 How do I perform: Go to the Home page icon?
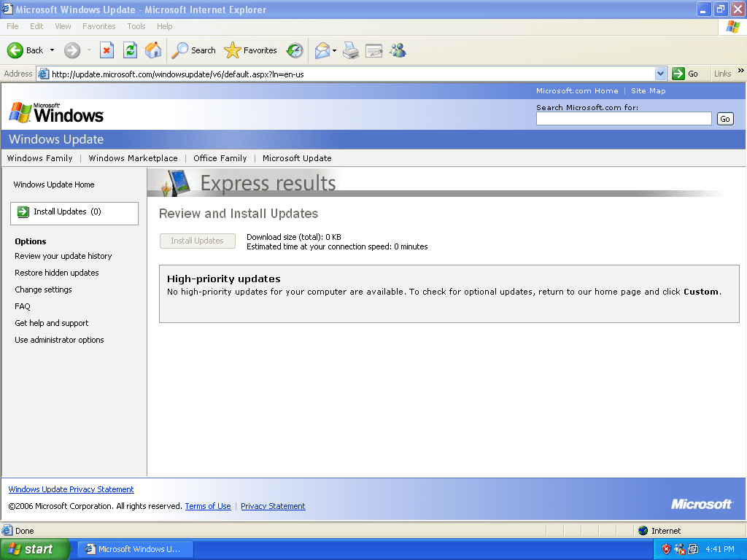point(153,50)
